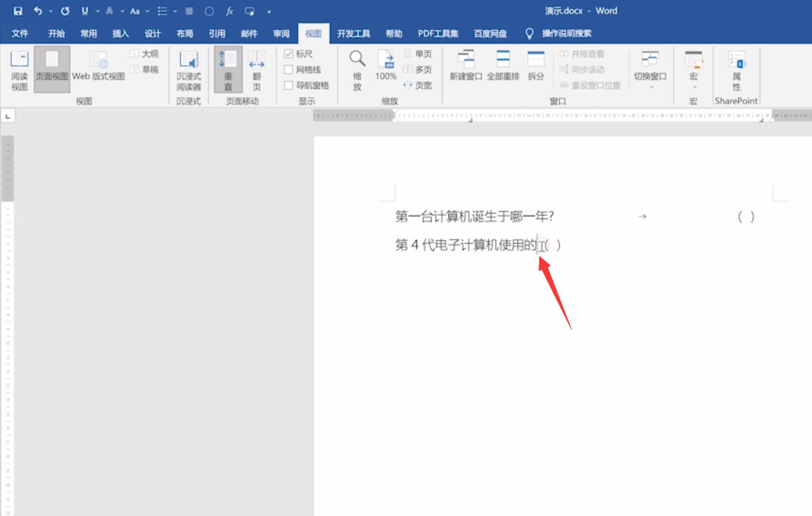This screenshot has height=516, width=812.
Task: Change case with the Aa icon
Action: [x=135, y=11]
